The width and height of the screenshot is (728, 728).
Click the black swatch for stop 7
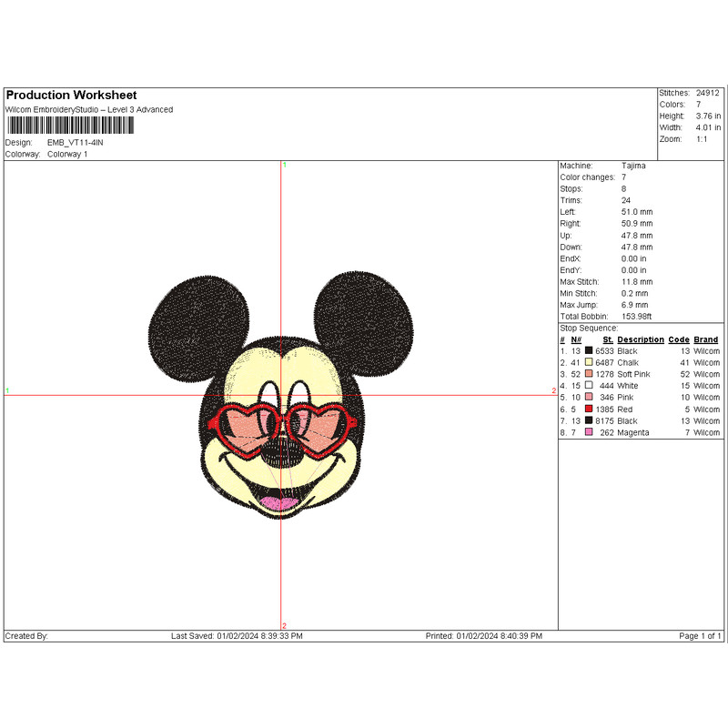pos(589,421)
